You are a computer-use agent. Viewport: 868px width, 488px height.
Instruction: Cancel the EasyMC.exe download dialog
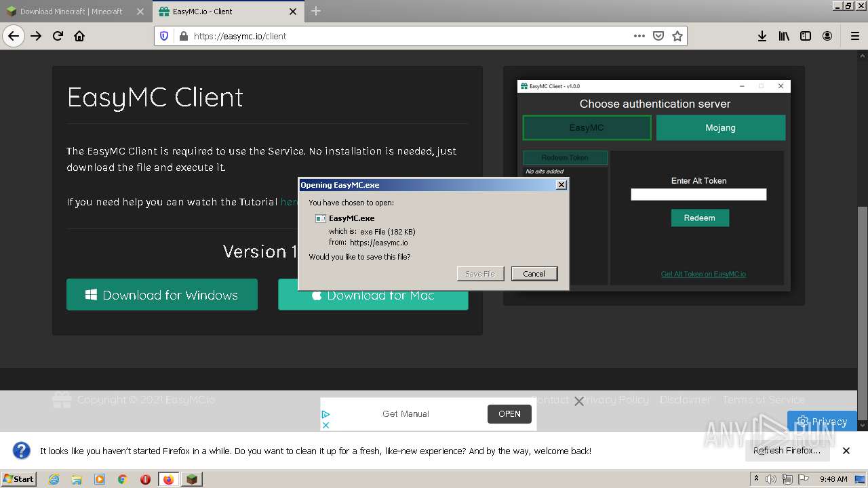534,274
